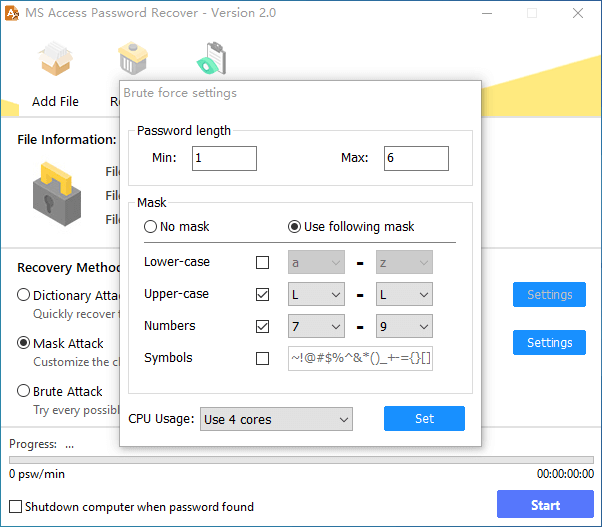Enable the Lower-case checkbox

[x=263, y=263]
